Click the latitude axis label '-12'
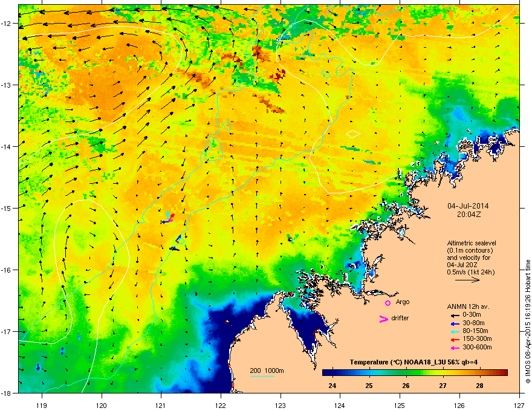This screenshot has width=532, height=411. click(7, 24)
